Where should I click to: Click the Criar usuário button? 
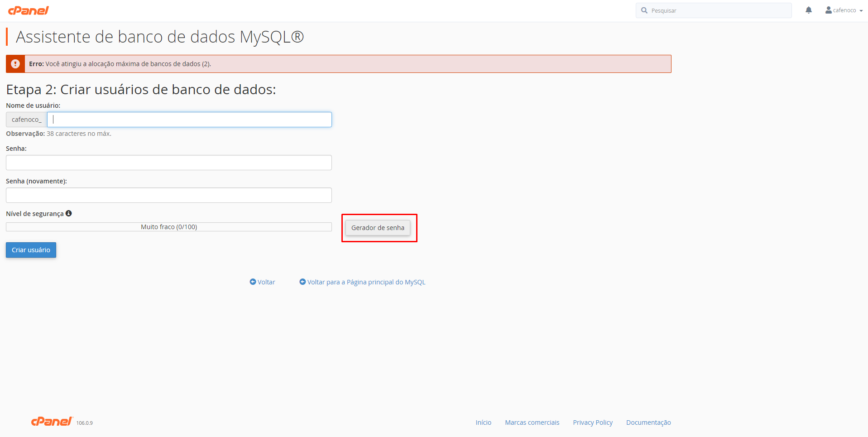point(31,250)
